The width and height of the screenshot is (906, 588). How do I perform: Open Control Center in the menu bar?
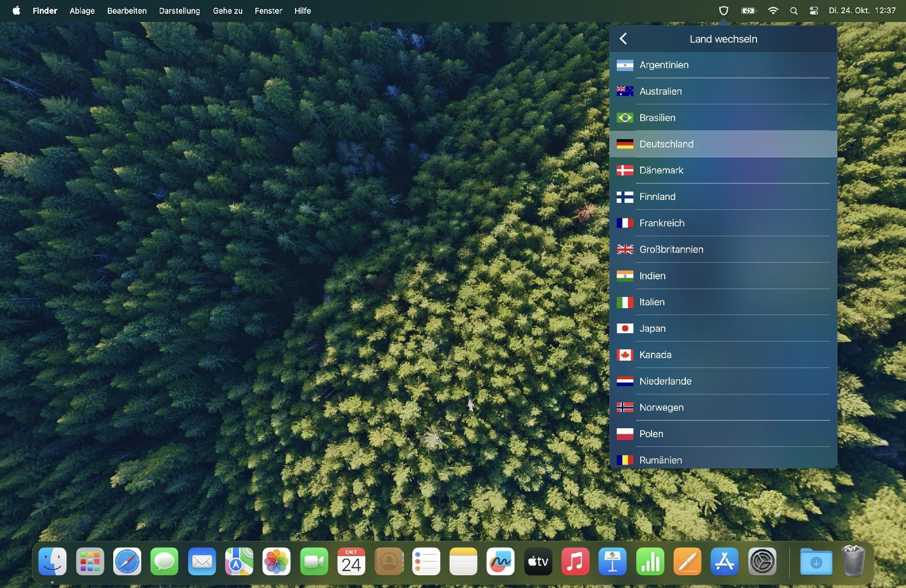coord(815,10)
